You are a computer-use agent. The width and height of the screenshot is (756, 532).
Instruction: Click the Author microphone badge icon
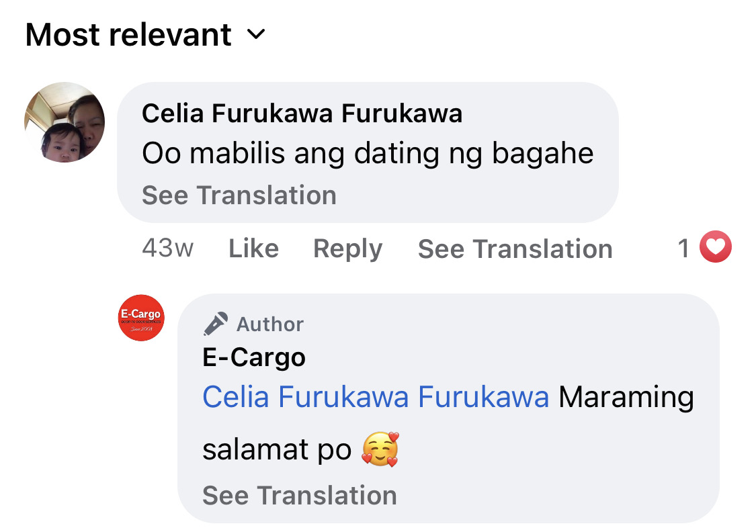click(x=216, y=324)
